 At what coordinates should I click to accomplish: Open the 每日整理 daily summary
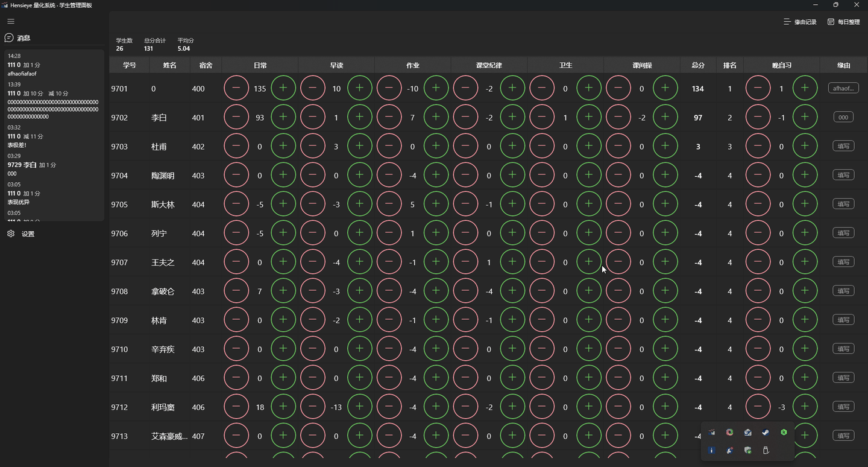[x=844, y=22]
